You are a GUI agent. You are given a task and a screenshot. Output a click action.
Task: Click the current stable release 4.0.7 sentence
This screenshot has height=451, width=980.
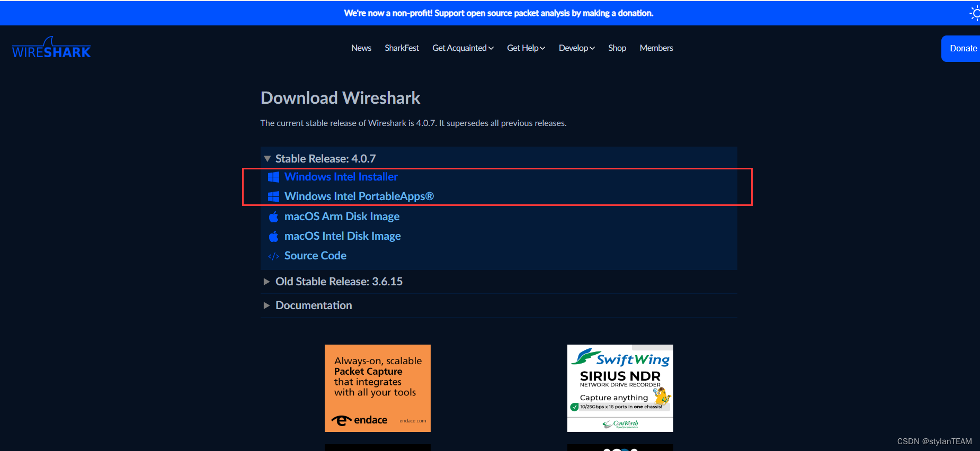[x=413, y=123]
